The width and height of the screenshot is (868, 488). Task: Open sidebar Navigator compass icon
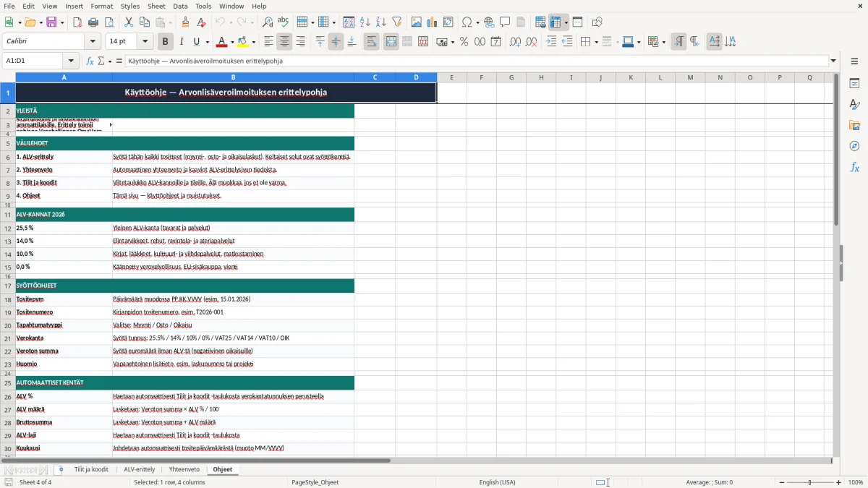tap(854, 146)
